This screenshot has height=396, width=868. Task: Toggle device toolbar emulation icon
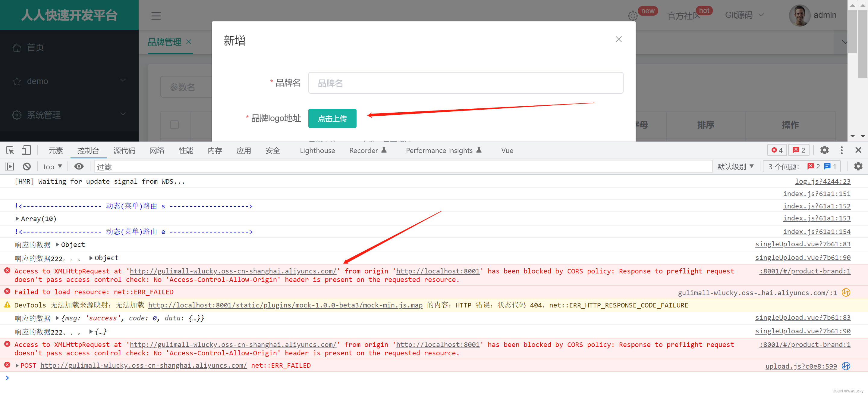point(26,151)
